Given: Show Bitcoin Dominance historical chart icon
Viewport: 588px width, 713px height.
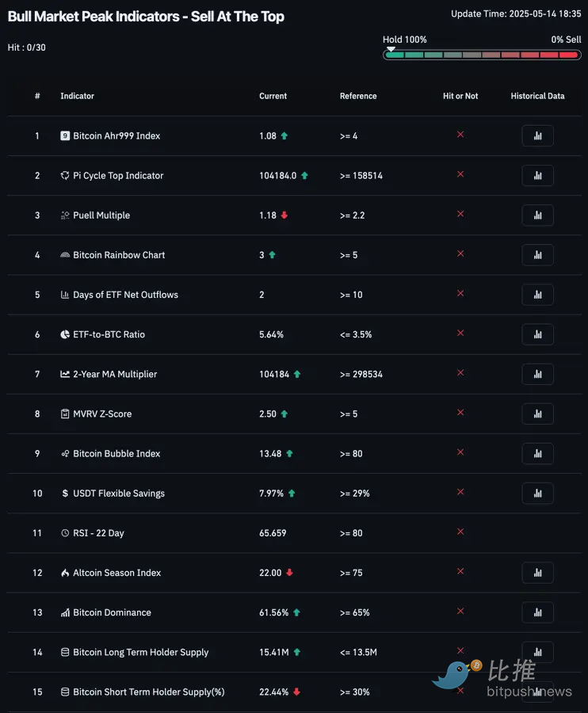Looking at the screenshot, I should pos(537,612).
